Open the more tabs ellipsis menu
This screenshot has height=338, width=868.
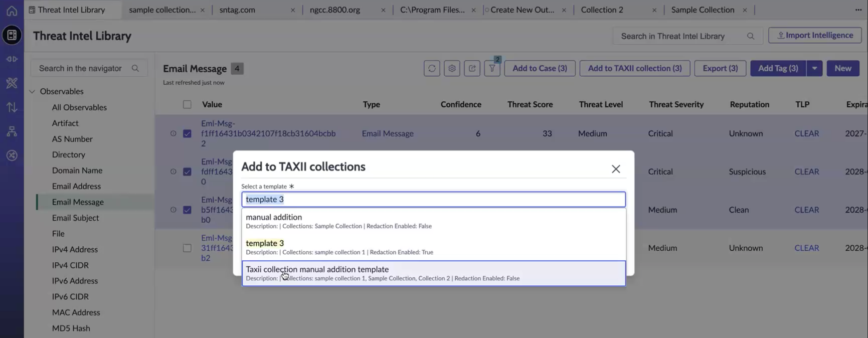tap(858, 10)
